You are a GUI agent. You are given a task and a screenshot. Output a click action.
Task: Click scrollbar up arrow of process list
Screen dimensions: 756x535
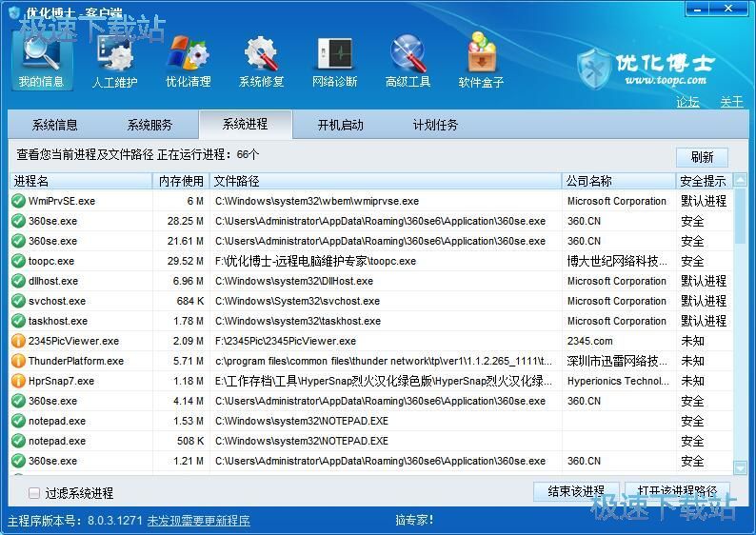pos(740,180)
